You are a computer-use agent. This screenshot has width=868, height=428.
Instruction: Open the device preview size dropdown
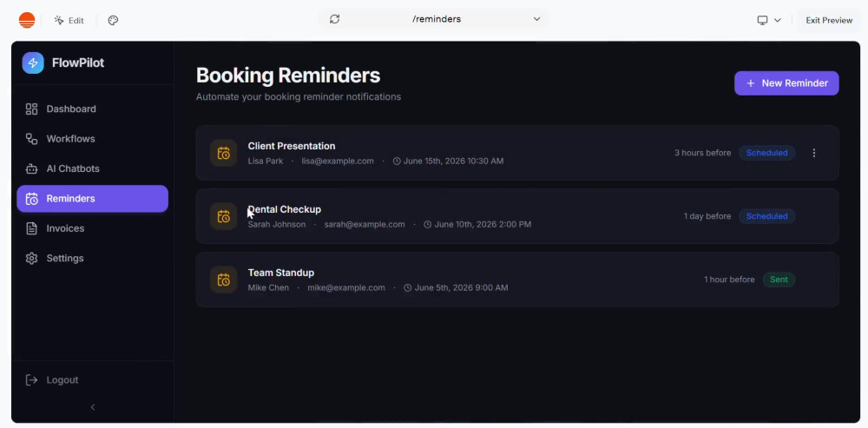point(769,21)
